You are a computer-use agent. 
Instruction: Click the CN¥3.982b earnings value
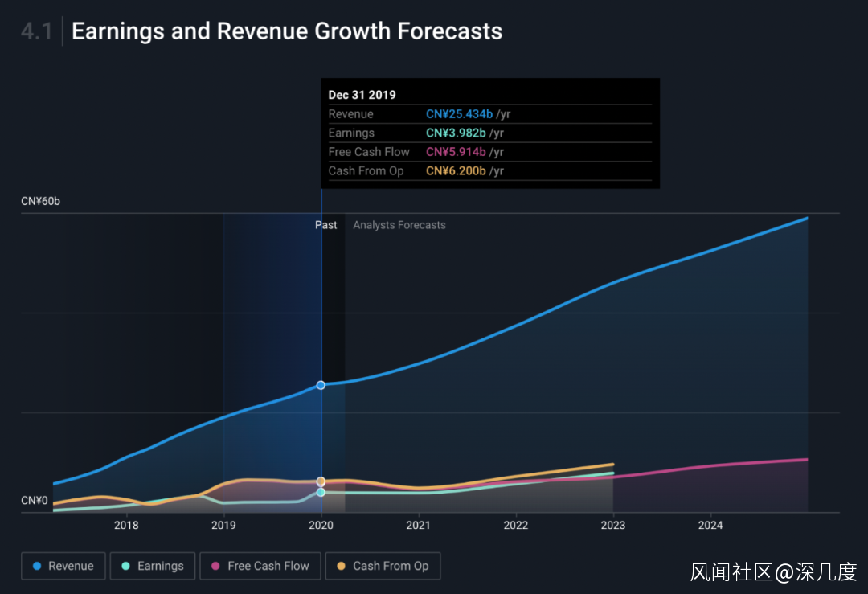(456, 133)
